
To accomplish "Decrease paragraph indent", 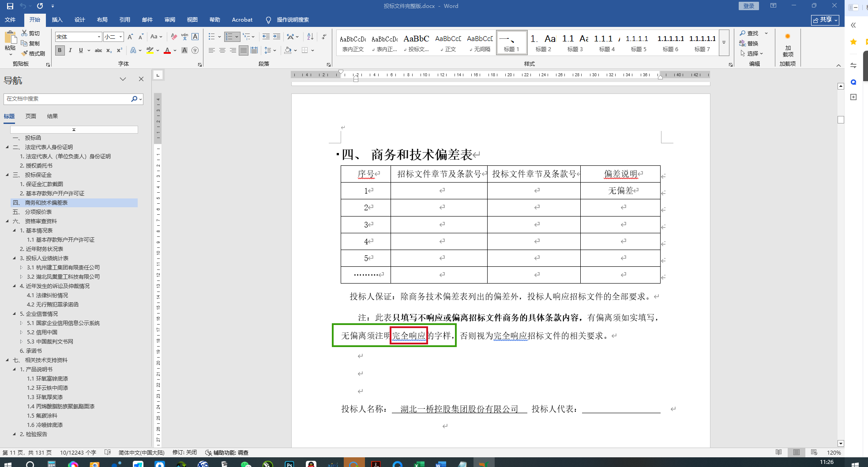I will point(266,37).
